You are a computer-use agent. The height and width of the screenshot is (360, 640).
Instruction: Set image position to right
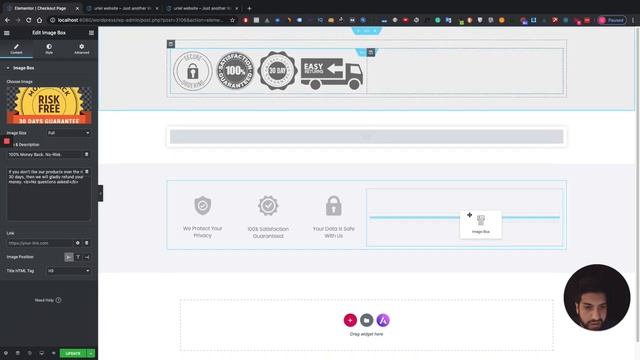(x=87, y=257)
